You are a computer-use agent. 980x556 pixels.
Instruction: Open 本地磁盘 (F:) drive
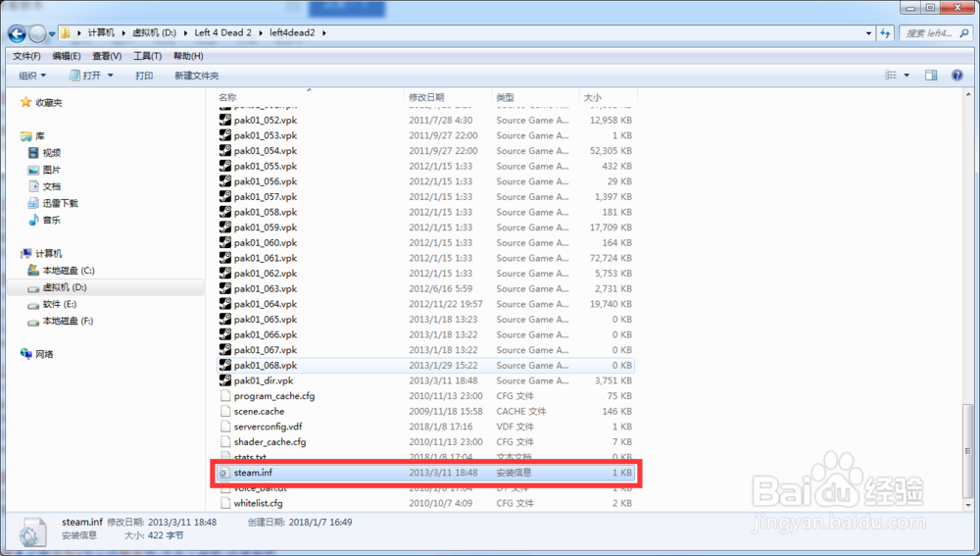coord(61,321)
